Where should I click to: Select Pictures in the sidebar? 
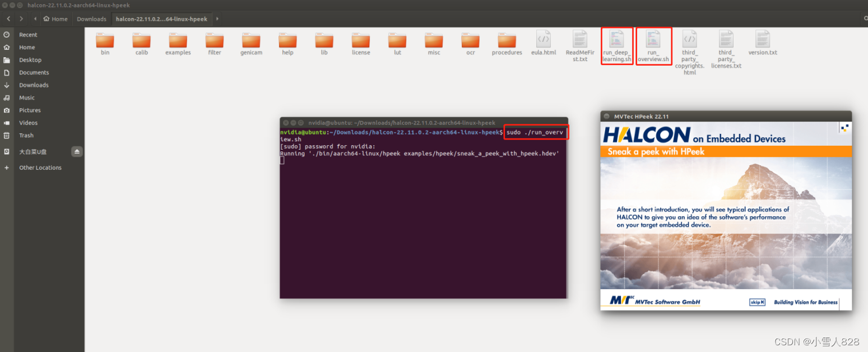coord(30,110)
